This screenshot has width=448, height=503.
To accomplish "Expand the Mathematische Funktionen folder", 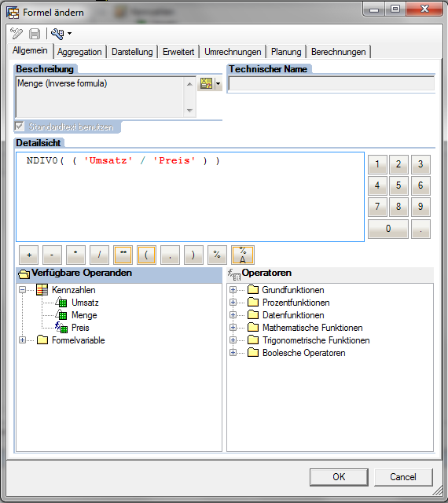I will pos(233,327).
